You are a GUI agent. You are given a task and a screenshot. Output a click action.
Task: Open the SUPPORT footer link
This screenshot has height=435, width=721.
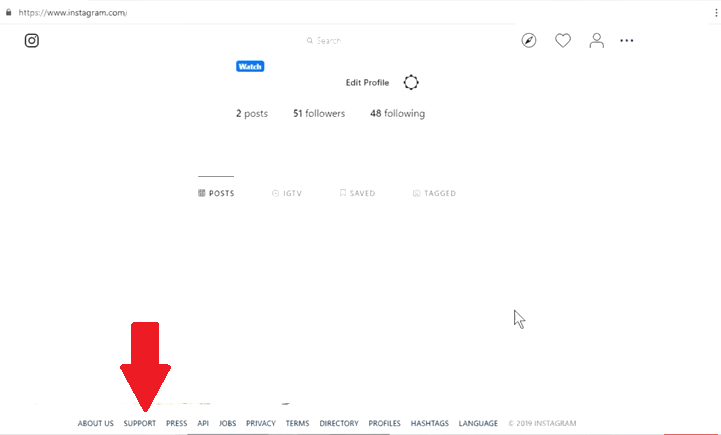click(140, 423)
